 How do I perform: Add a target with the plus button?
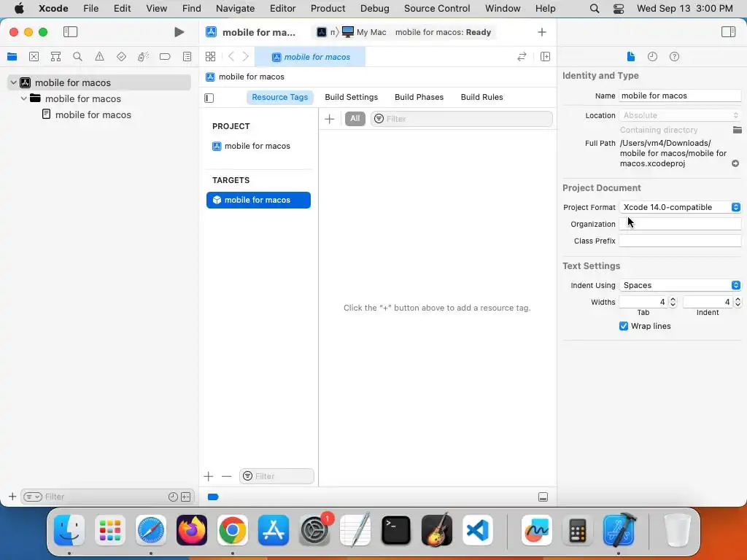click(208, 476)
